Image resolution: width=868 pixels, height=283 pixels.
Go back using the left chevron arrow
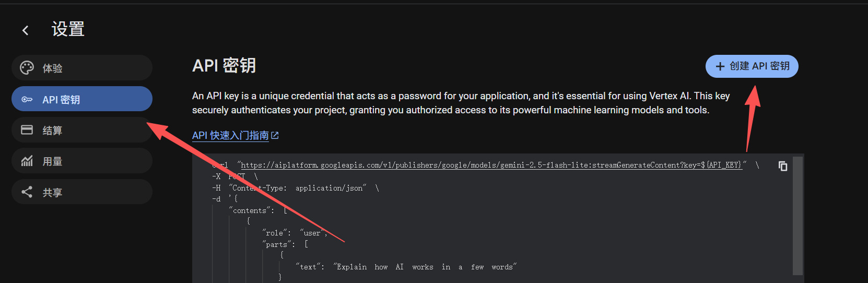(25, 30)
